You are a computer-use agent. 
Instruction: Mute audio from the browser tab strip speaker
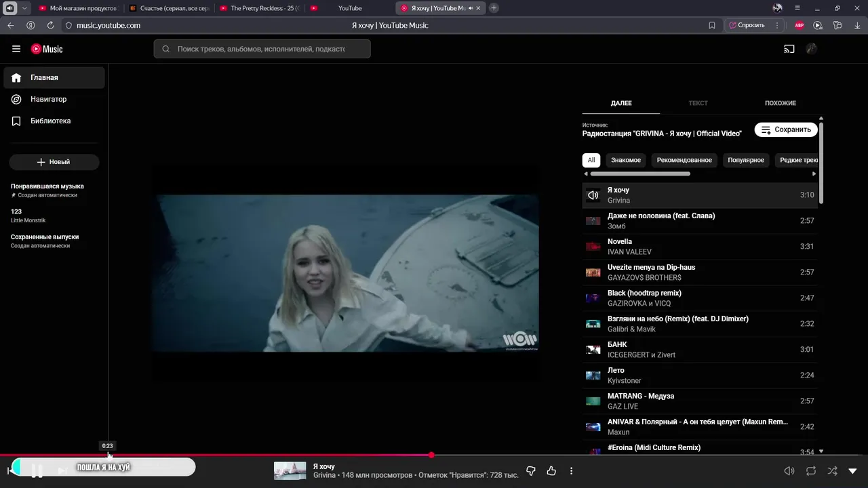(10, 8)
